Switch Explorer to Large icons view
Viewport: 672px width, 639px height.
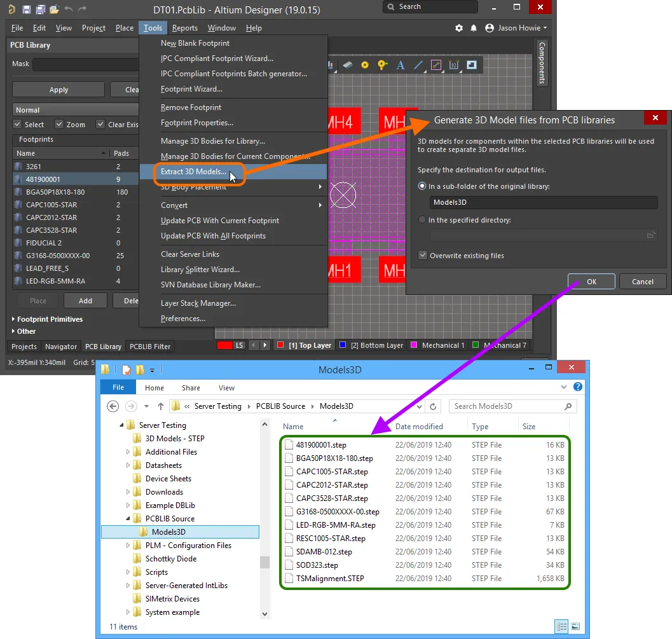tap(575, 626)
